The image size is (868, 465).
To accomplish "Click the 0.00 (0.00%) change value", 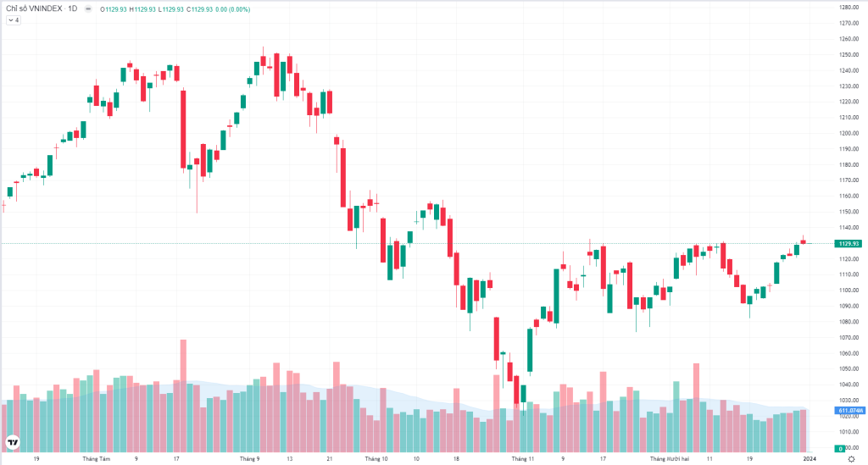I will tap(232, 9).
